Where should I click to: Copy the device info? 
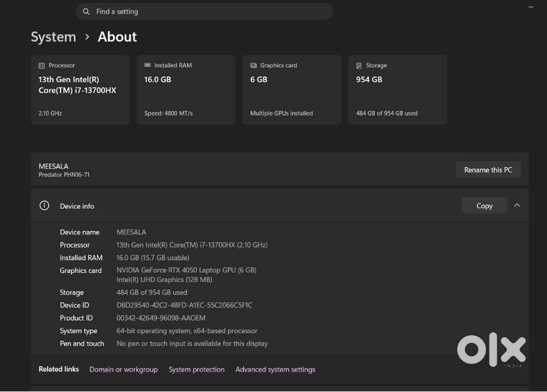click(484, 206)
